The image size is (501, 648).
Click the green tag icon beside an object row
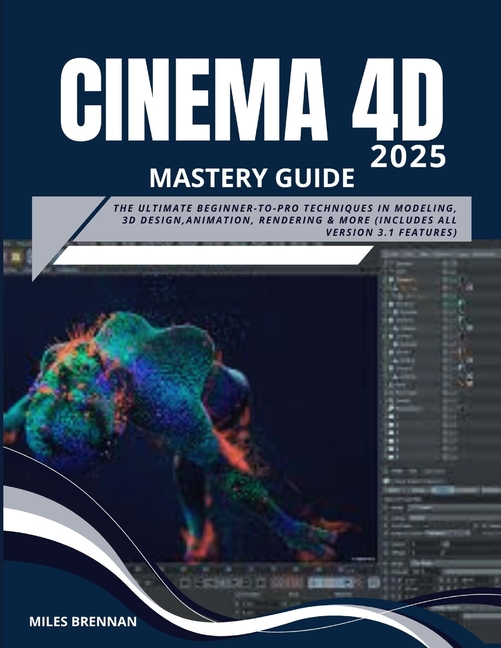point(461,303)
